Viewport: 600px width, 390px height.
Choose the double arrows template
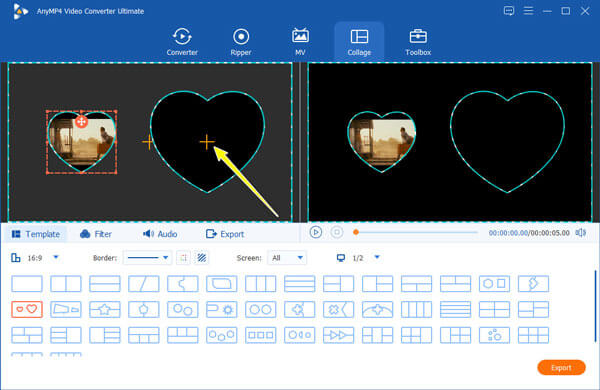point(339,335)
